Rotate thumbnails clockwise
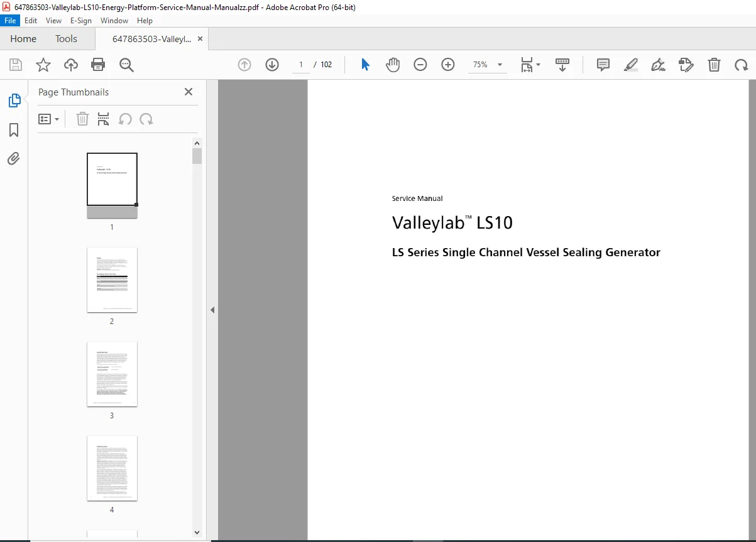Image resolution: width=756 pixels, height=542 pixels. click(x=146, y=119)
